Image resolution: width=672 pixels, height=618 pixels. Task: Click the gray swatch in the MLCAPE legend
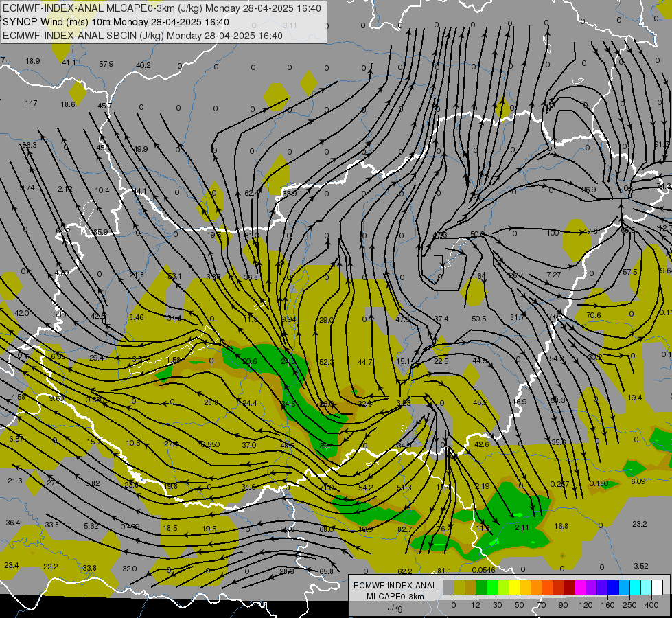(448, 587)
